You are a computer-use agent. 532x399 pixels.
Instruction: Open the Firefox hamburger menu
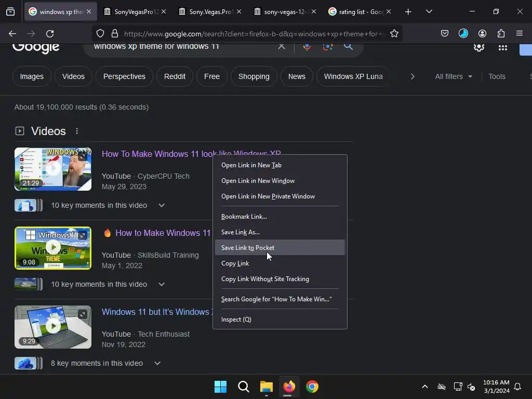tap(520, 34)
